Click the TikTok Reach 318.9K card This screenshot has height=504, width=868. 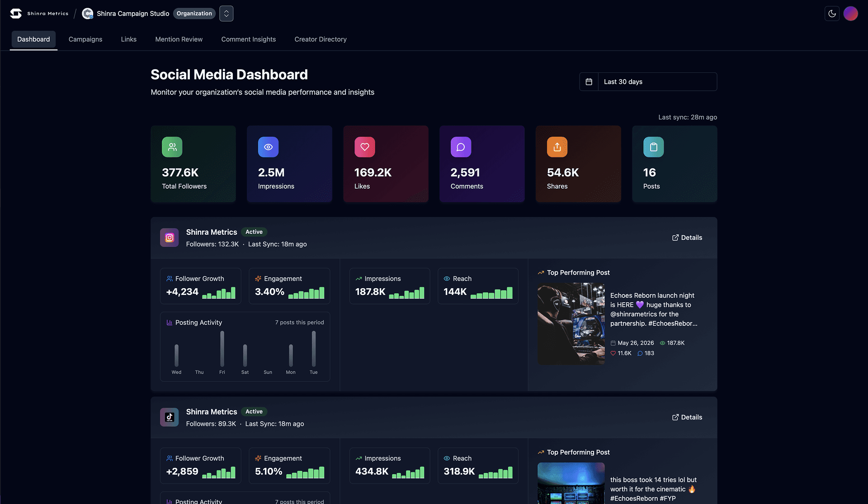coord(478,466)
